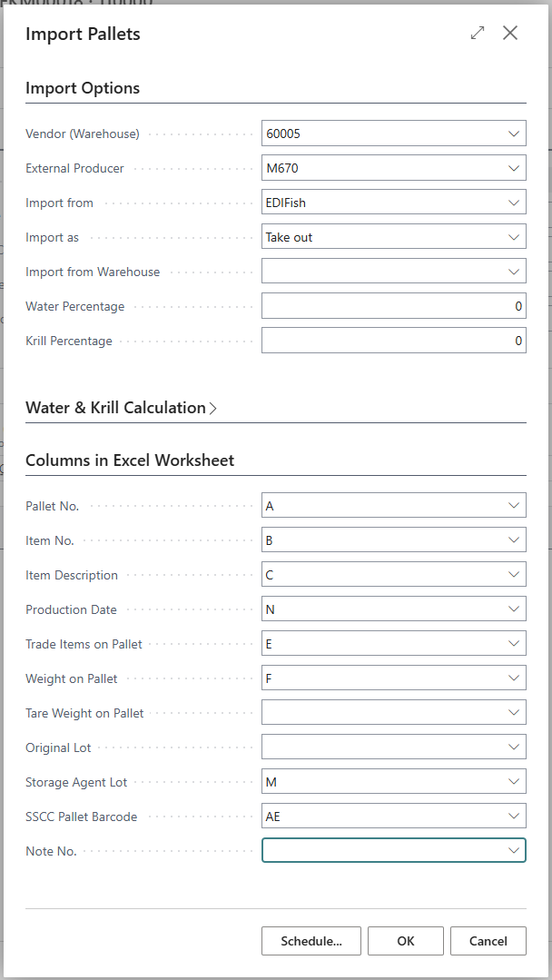
Task: Open the Import from dropdown
Action: 514,203
